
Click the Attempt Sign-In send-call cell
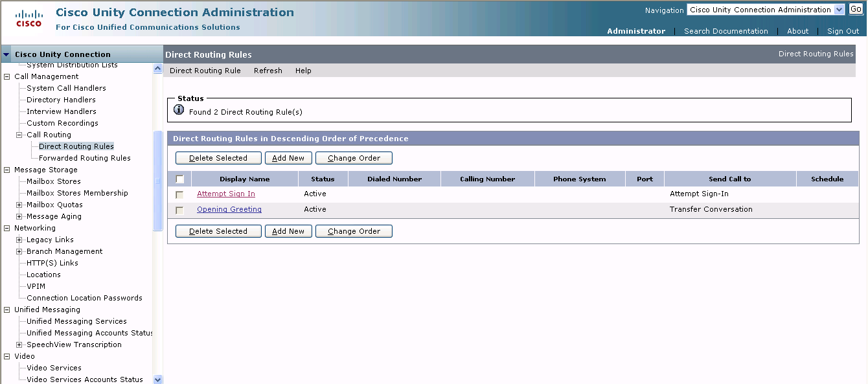[699, 194]
